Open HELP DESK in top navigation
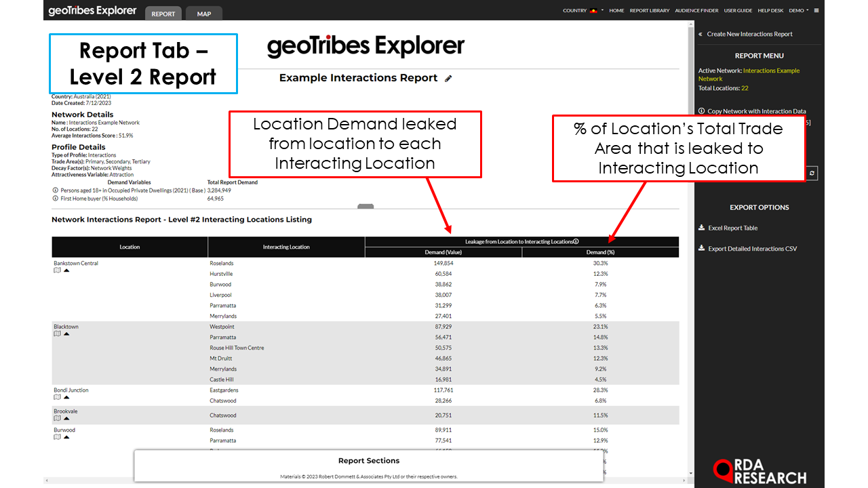The height and width of the screenshot is (488, 868). pyautogui.click(x=770, y=11)
